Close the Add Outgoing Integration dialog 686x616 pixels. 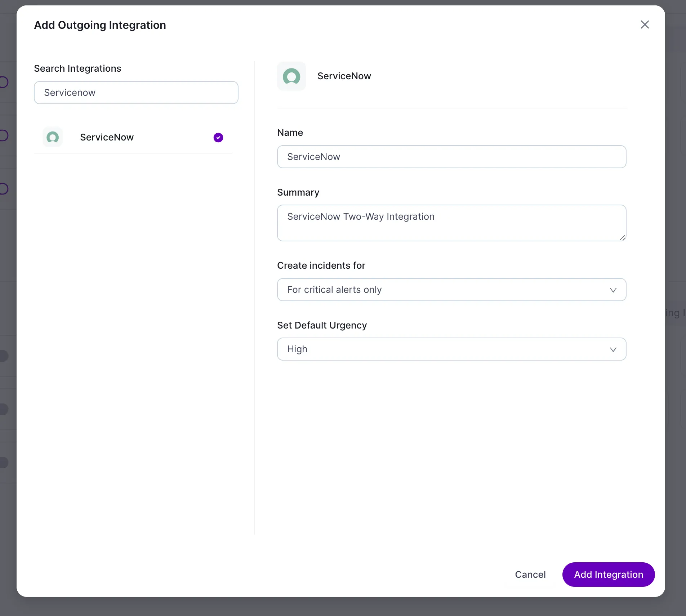[645, 24]
